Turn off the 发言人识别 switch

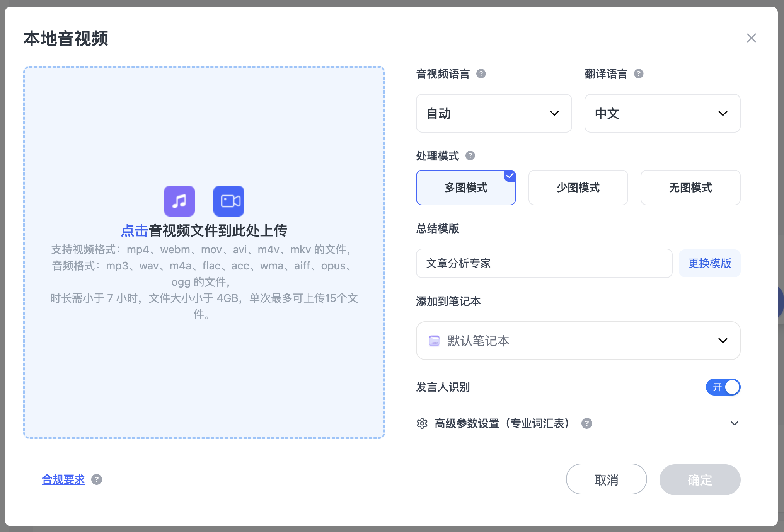(723, 387)
